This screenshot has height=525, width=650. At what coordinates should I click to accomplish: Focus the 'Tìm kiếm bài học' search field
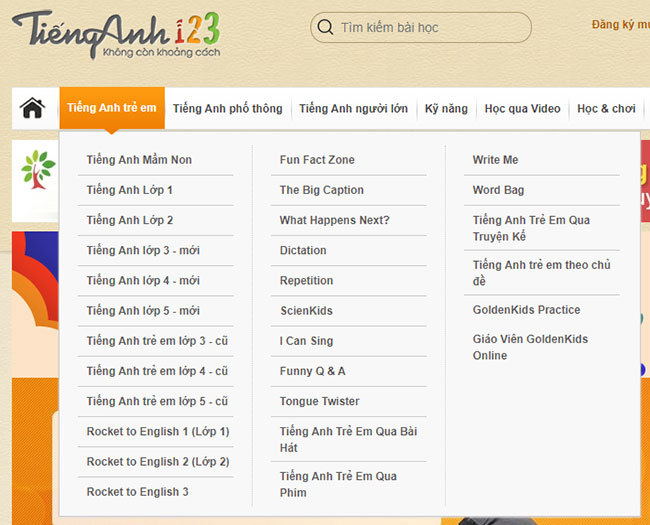[421, 27]
